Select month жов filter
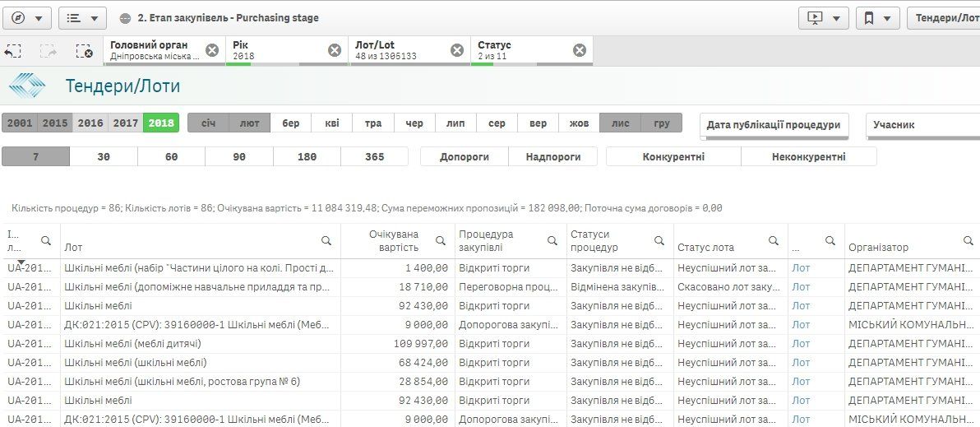980x427 pixels. click(x=580, y=123)
